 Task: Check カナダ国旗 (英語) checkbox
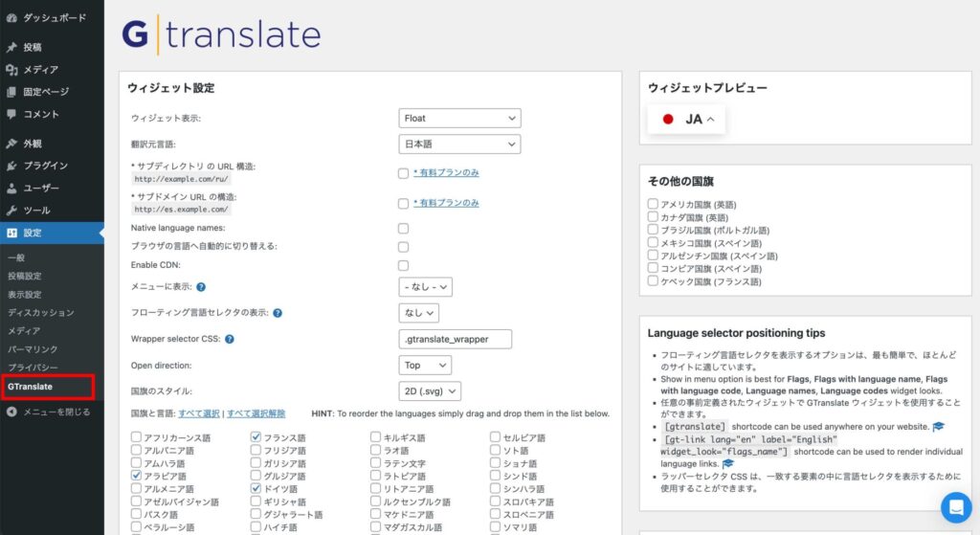click(x=653, y=217)
